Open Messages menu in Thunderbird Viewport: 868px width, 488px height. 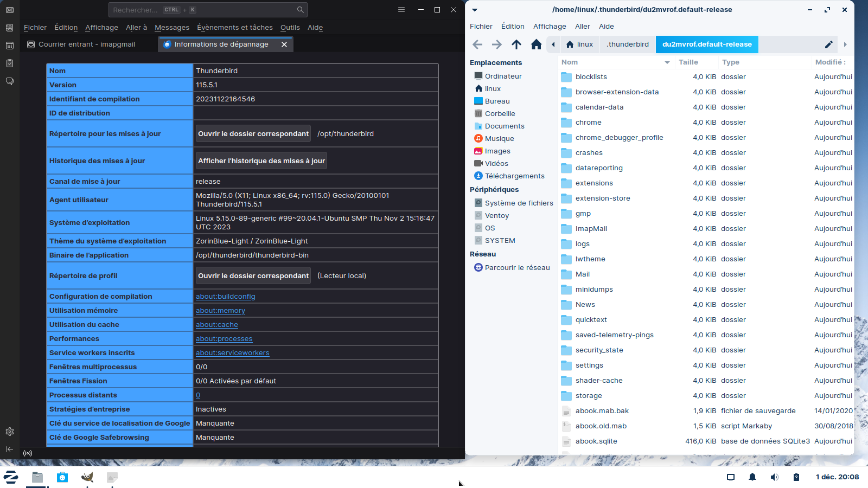click(172, 28)
